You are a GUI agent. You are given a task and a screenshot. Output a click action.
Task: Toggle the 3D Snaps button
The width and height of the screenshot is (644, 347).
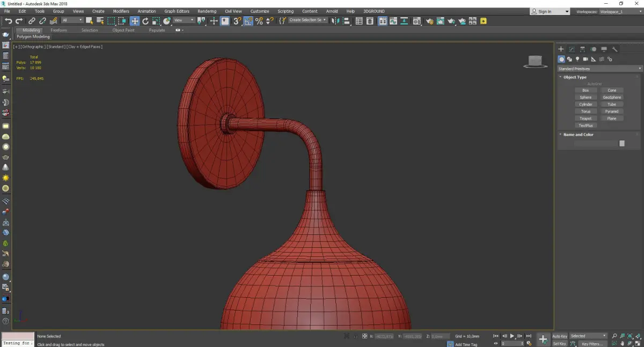pos(237,21)
